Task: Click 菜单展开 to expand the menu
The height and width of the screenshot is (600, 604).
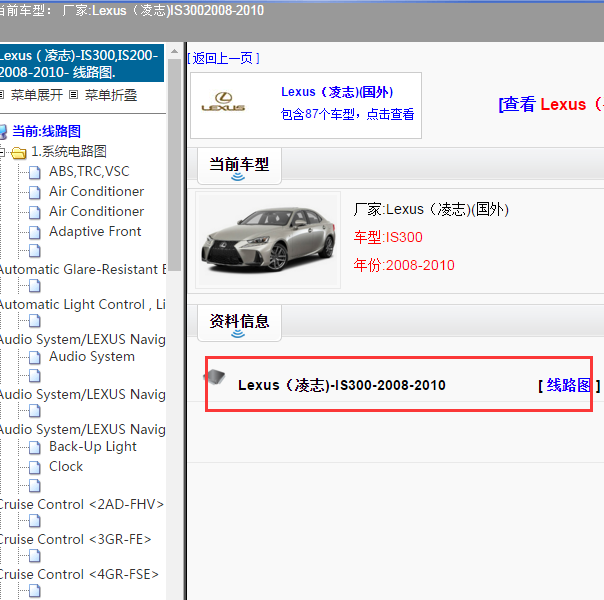Action: [37, 95]
